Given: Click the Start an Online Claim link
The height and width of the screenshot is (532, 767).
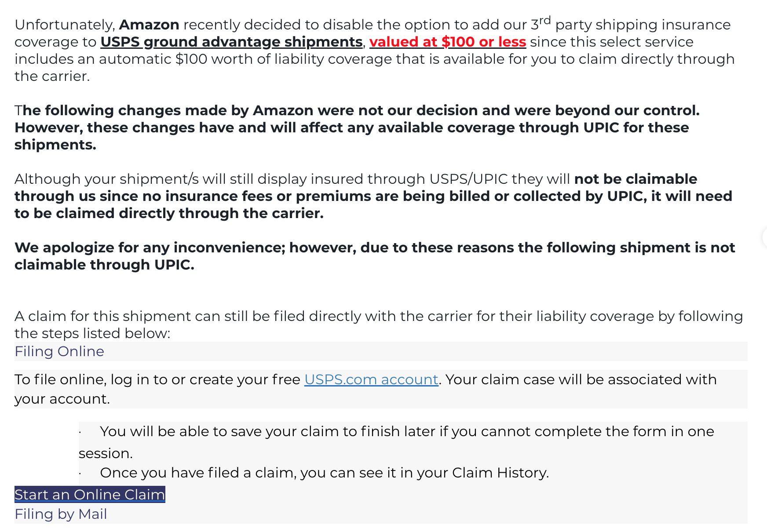Looking at the screenshot, I should (90, 495).
